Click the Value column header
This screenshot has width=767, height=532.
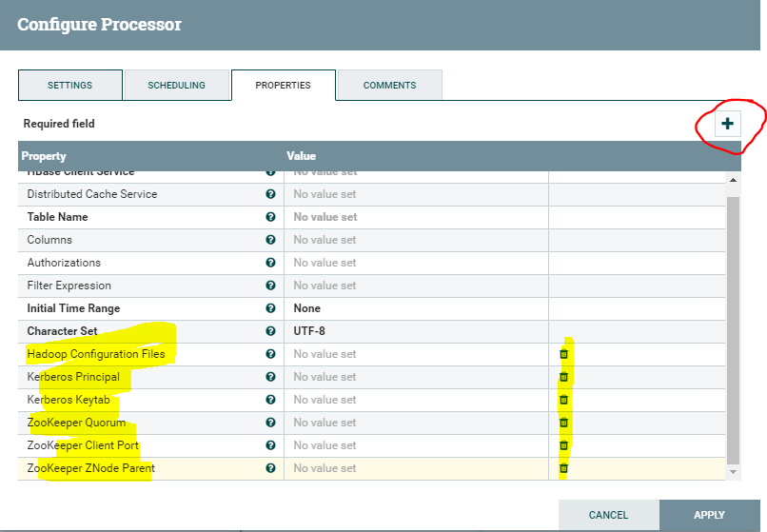pos(302,156)
